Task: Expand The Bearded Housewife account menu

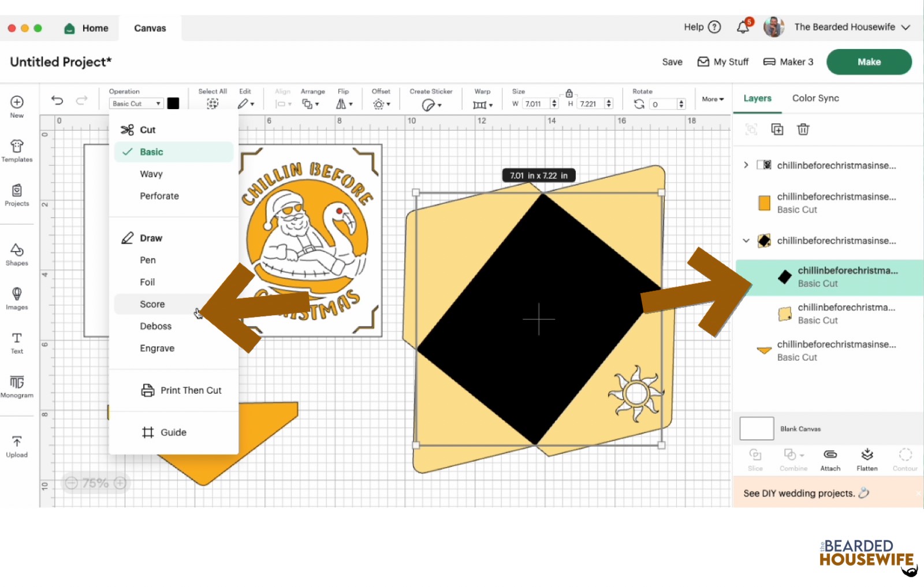Action: tap(906, 27)
